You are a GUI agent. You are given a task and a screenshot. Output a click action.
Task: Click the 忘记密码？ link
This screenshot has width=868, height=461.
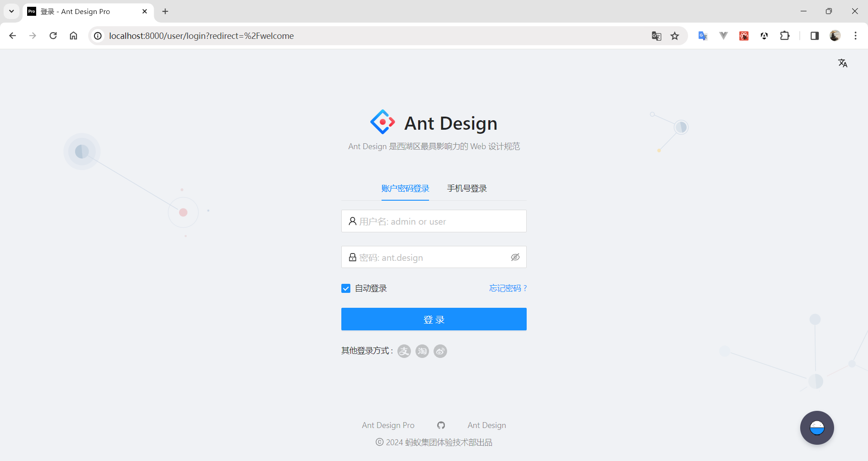tap(508, 288)
